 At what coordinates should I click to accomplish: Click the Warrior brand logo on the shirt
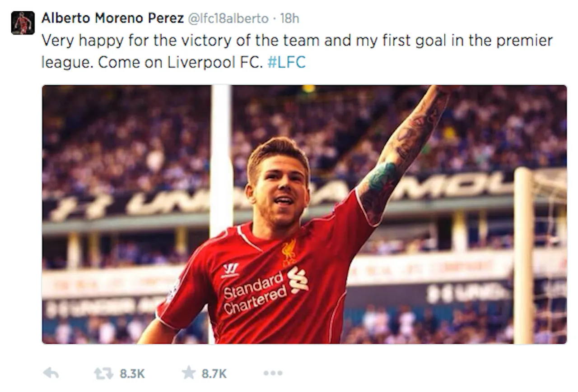[230, 270]
